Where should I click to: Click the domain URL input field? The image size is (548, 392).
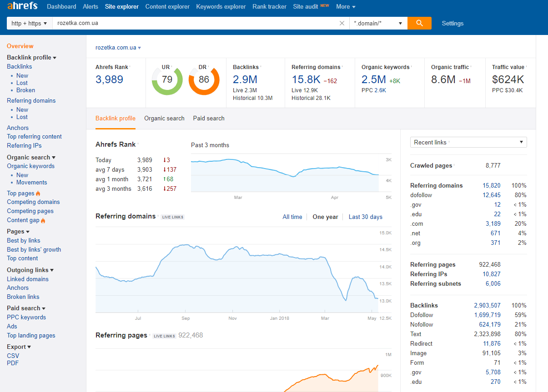(196, 23)
